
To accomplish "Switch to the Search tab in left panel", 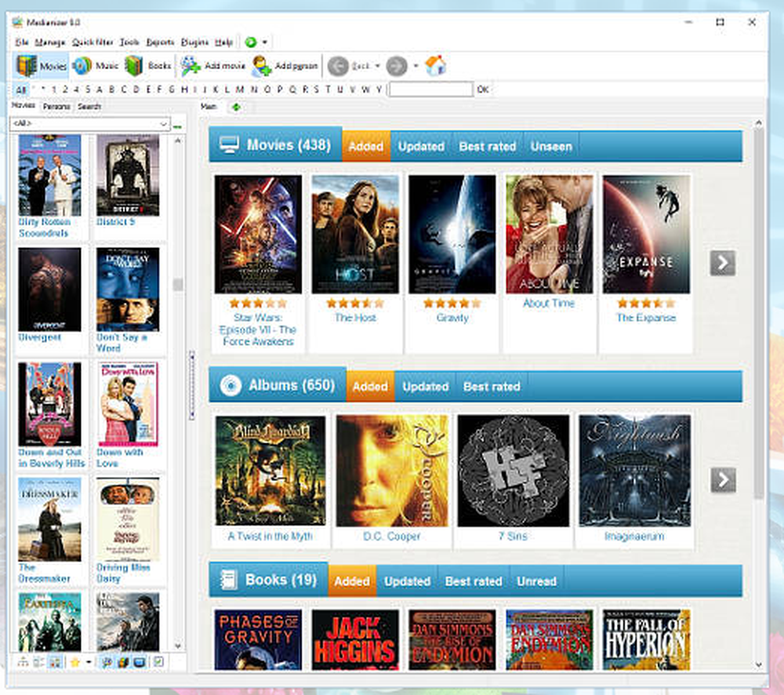I will (x=89, y=107).
